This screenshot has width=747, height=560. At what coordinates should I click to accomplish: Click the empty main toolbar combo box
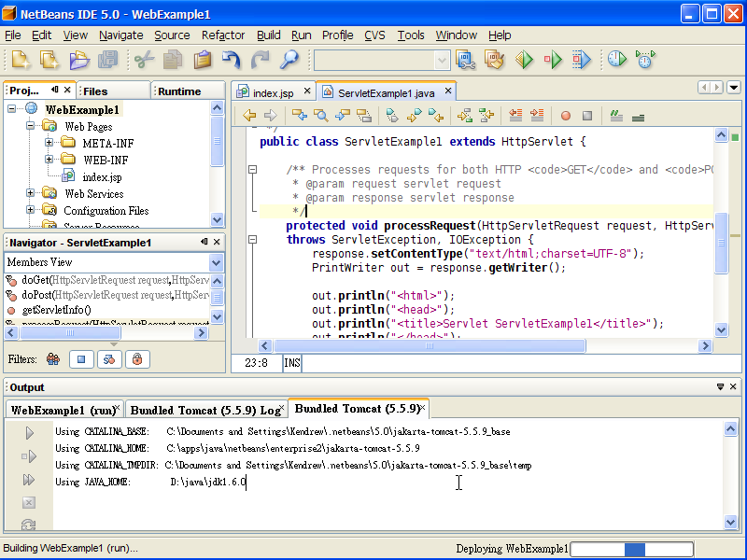tap(382, 61)
